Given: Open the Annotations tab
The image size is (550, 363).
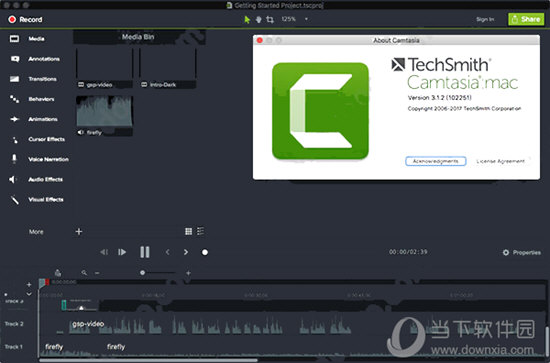Looking at the screenshot, I should click(x=35, y=59).
